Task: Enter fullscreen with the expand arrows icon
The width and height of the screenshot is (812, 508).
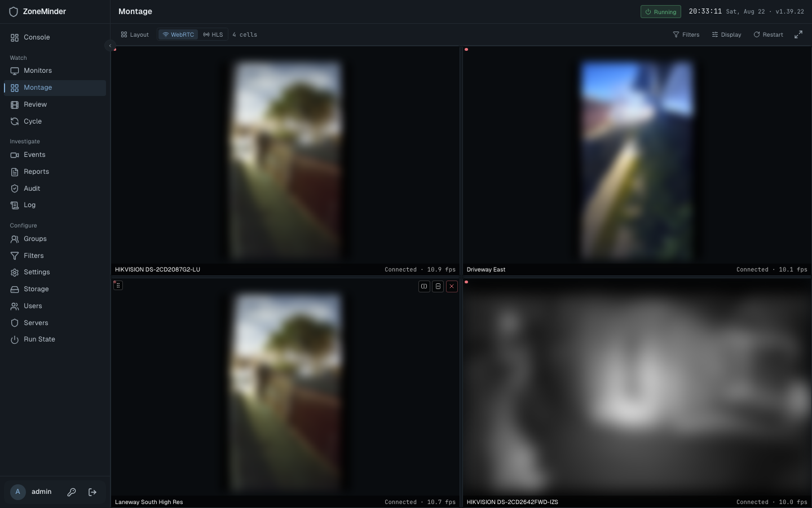Action: 798,34
